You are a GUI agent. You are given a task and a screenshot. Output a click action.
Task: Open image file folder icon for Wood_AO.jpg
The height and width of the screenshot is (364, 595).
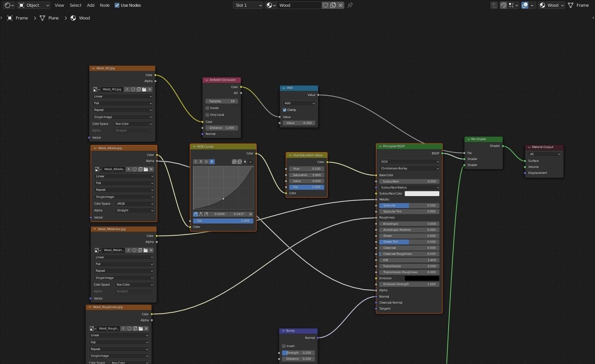pyautogui.click(x=144, y=89)
